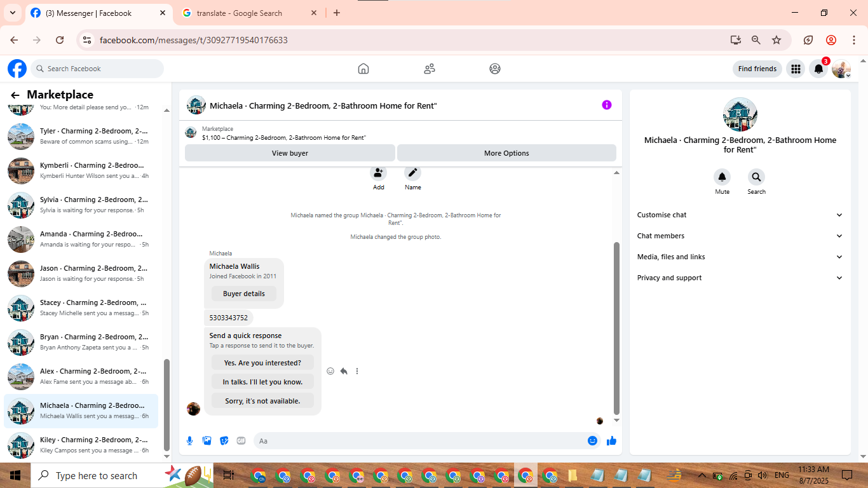Open Chrome zoom magnifier icon
The width and height of the screenshot is (868, 488).
coord(756,40)
